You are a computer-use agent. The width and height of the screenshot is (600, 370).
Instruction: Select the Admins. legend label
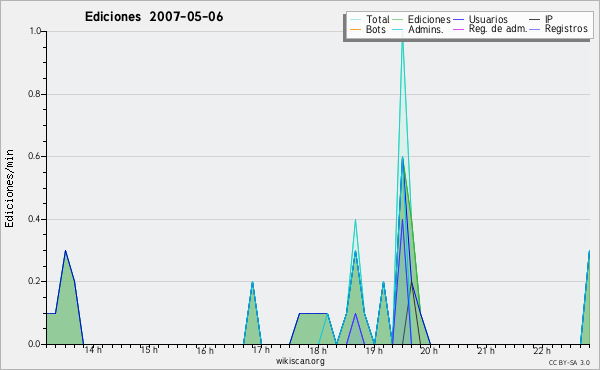426,29
